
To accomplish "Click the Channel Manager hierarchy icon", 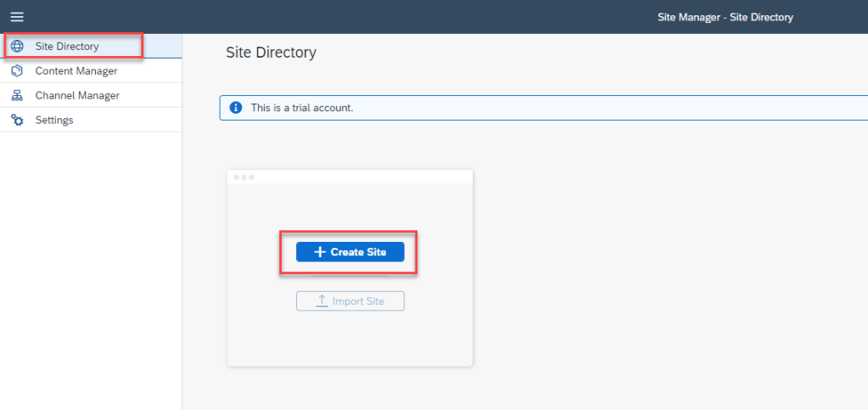I will [x=17, y=96].
